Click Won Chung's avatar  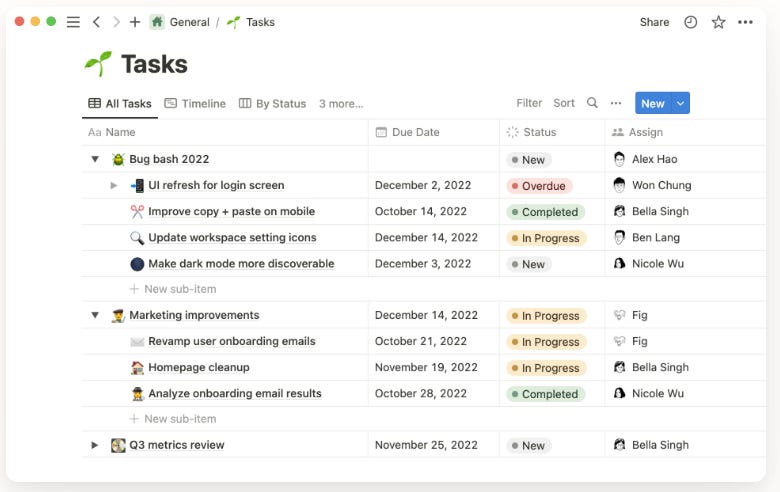point(619,185)
